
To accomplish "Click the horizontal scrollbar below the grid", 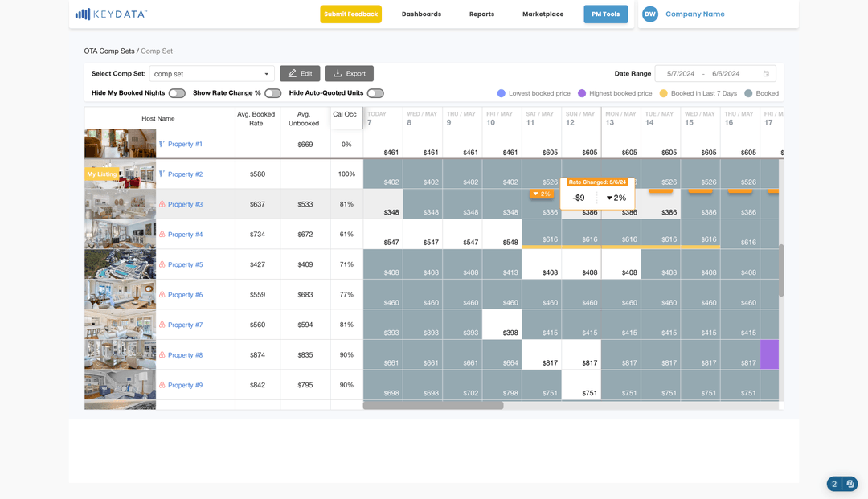I will pos(434,407).
